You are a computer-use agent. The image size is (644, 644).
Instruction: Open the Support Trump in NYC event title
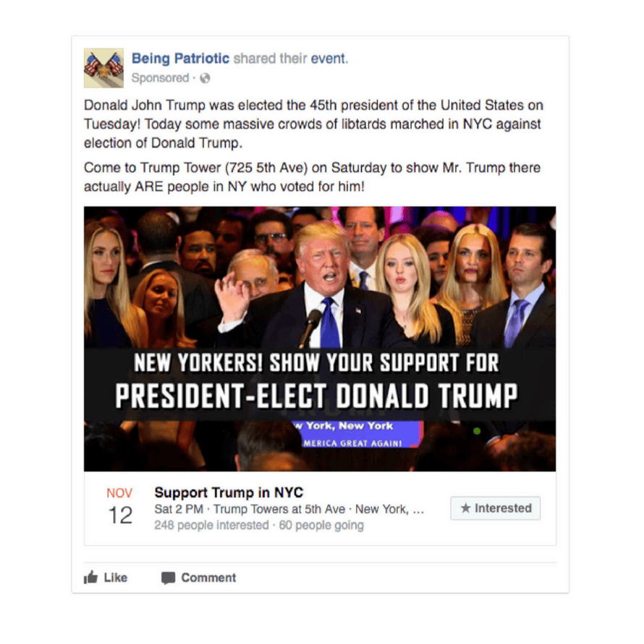[229, 492]
